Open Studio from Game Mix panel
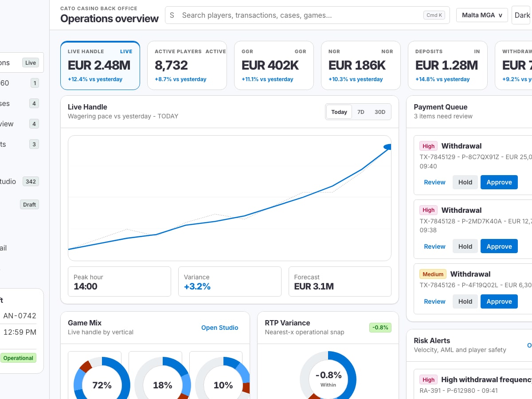This screenshot has width=532, height=399. [220, 328]
